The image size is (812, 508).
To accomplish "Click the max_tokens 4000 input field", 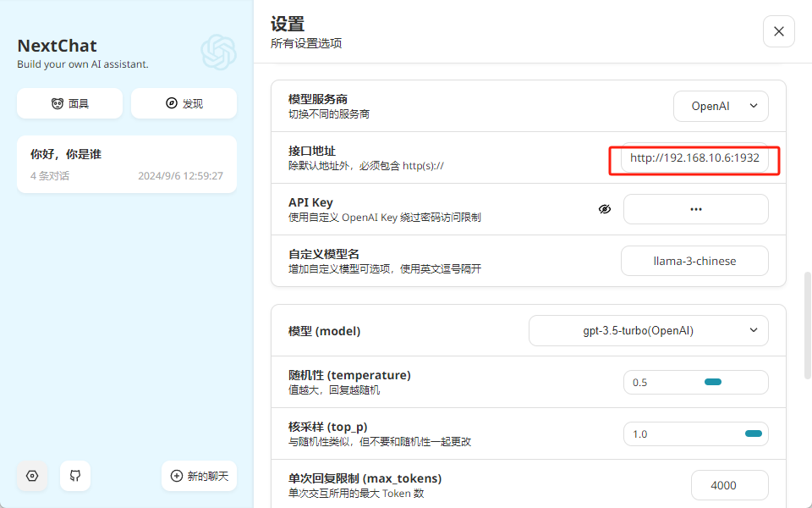I will pos(729,485).
